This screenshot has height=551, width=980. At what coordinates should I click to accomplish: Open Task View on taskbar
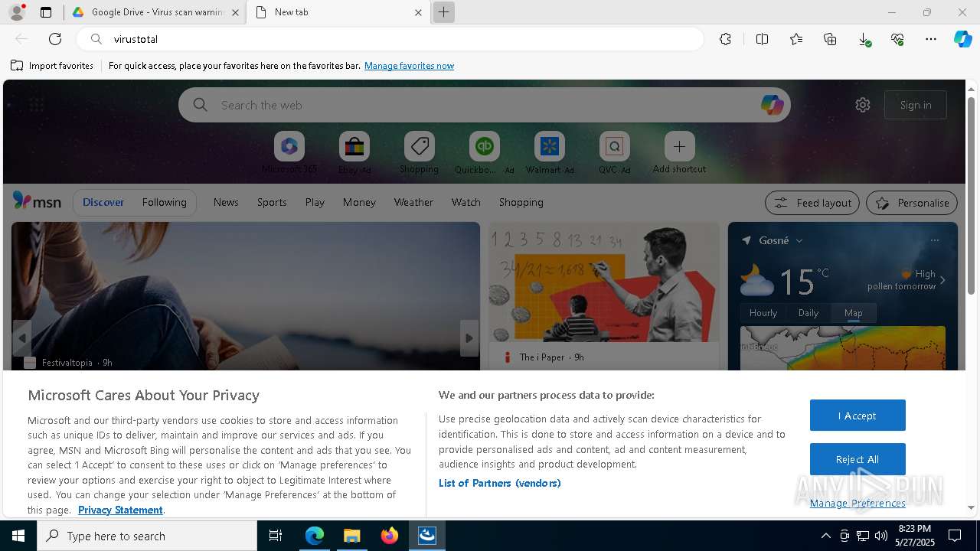[276, 536]
